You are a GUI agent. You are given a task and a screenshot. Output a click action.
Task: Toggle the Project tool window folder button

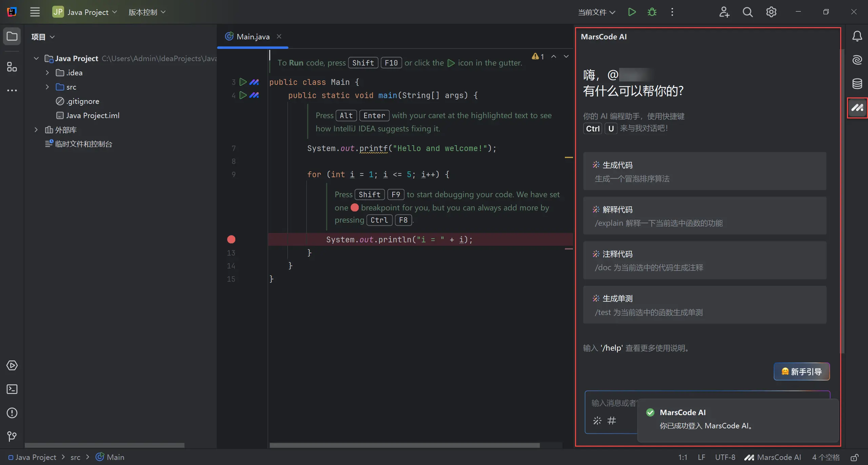[12, 36]
